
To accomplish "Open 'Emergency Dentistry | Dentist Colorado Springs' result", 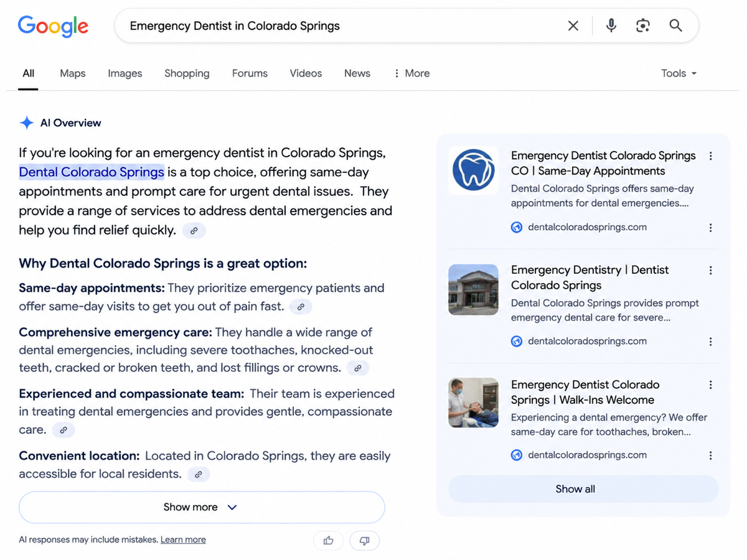I will point(590,278).
